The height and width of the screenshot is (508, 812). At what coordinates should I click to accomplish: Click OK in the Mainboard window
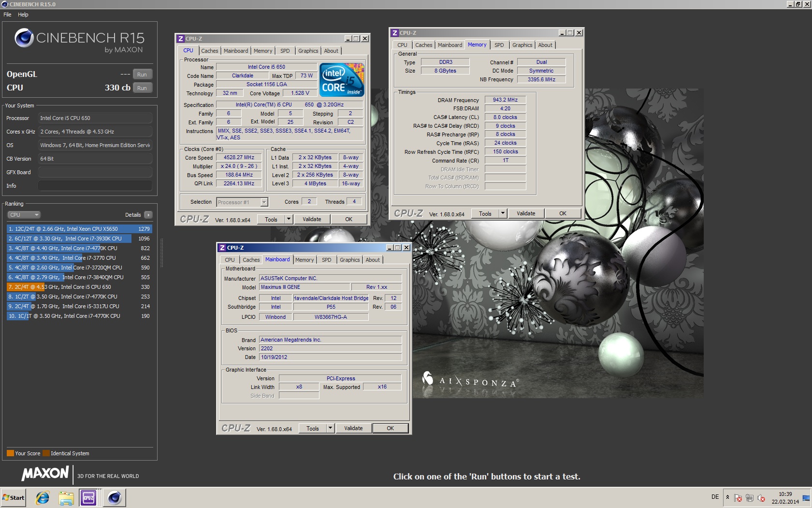click(391, 428)
